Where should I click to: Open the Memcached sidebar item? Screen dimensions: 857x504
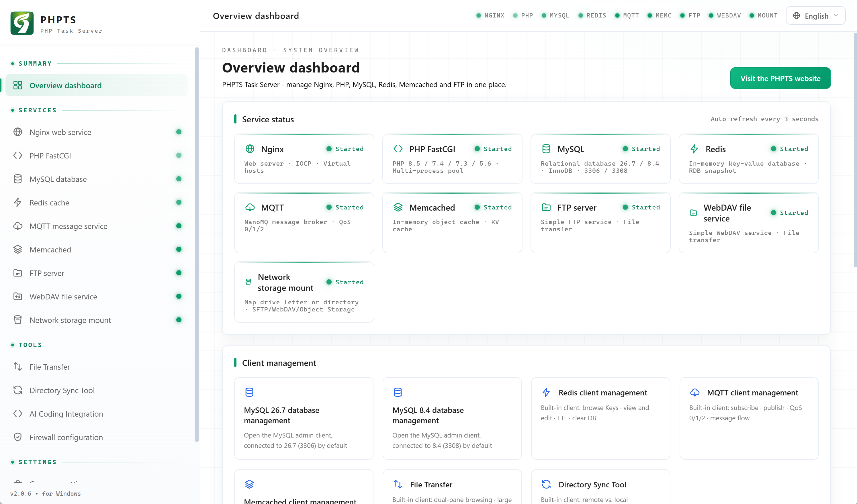(x=97, y=250)
